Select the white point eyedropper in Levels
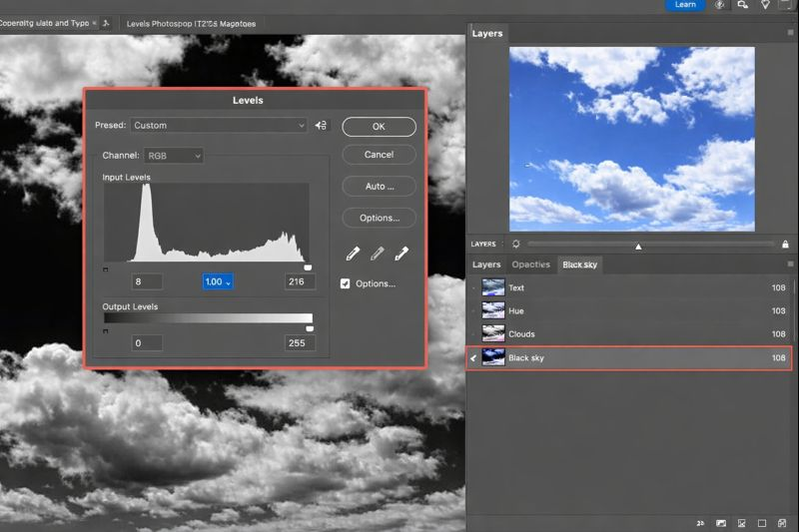 [401, 255]
